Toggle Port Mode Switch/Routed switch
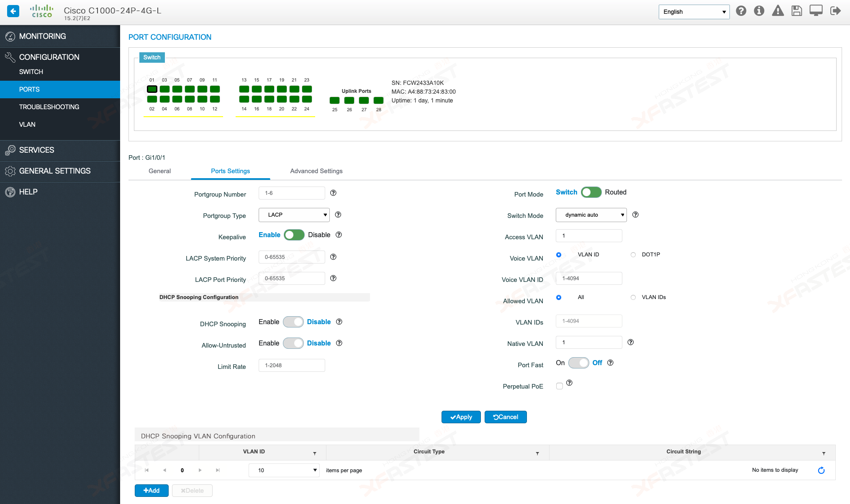Viewport: 850px width, 504px height. (x=591, y=192)
